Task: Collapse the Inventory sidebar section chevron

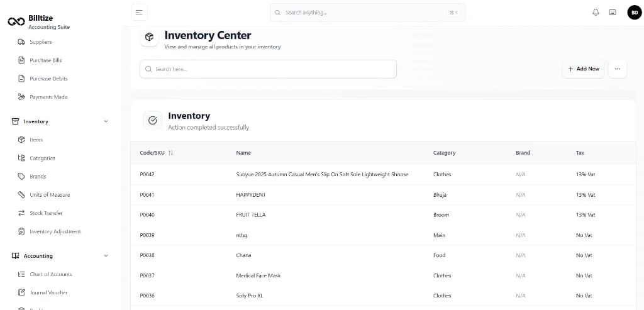Action: point(106,121)
